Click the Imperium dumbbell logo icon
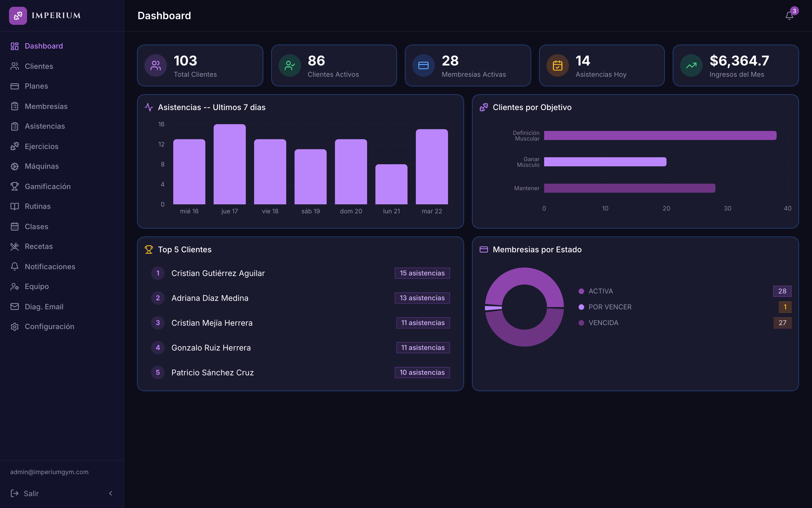Viewport: 812px width, 508px height. (x=18, y=16)
